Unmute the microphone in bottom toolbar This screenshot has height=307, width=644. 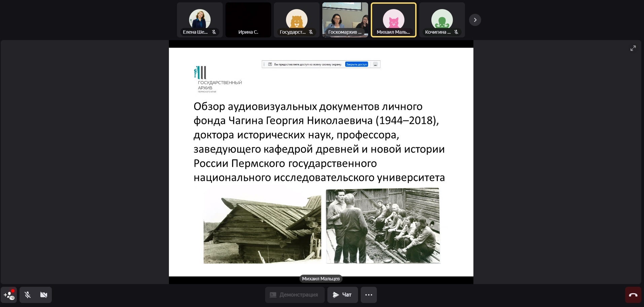pyautogui.click(x=28, y=295)
